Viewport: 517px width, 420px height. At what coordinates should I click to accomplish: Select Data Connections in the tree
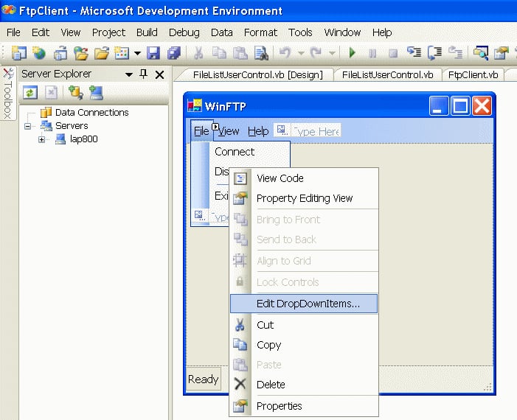click(x=91, y=112)
